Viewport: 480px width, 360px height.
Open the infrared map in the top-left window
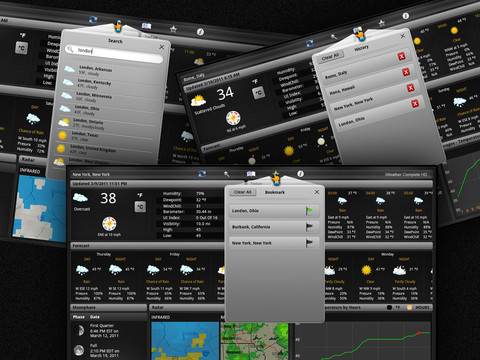click(x=40, y=207)
